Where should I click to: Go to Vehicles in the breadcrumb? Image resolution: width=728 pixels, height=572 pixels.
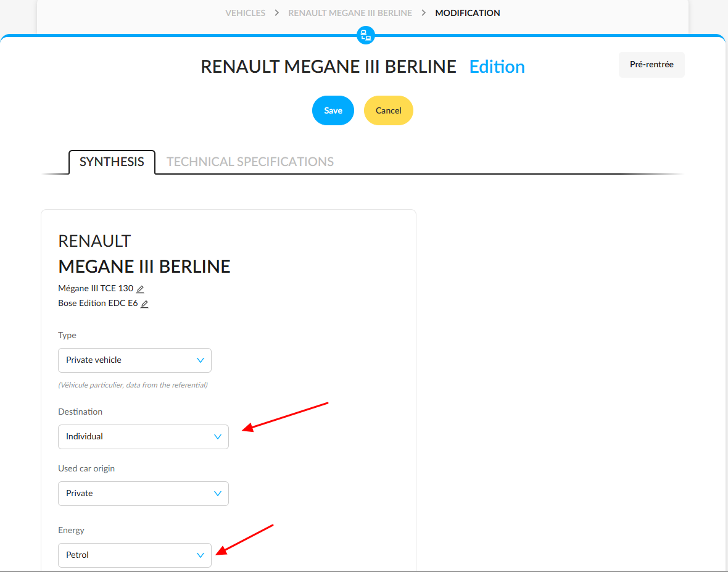pos(245,13)
